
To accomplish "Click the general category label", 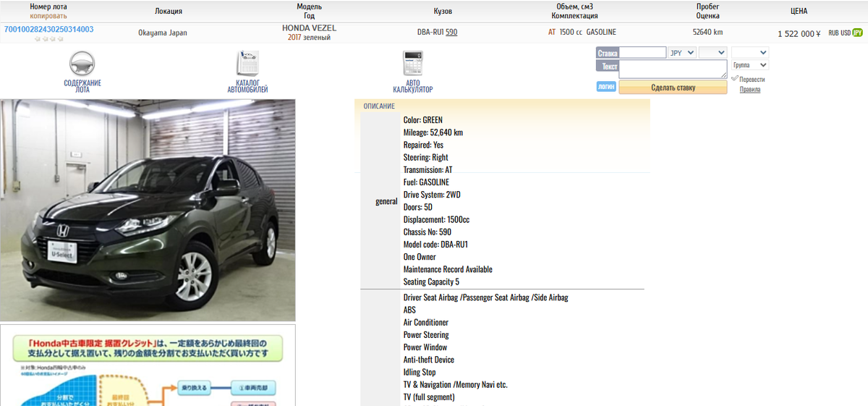I will coord(387,201).
